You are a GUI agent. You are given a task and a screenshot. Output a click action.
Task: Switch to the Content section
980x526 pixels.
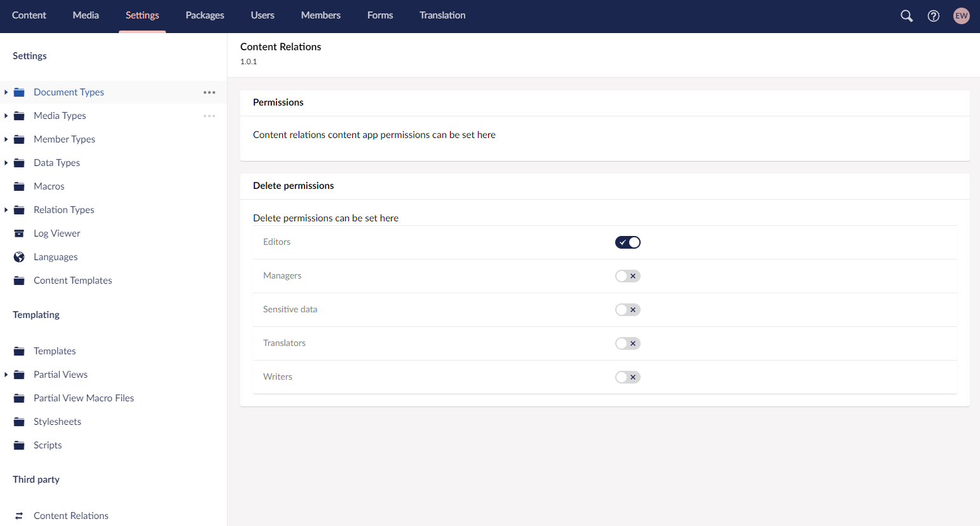pos(29,15)
